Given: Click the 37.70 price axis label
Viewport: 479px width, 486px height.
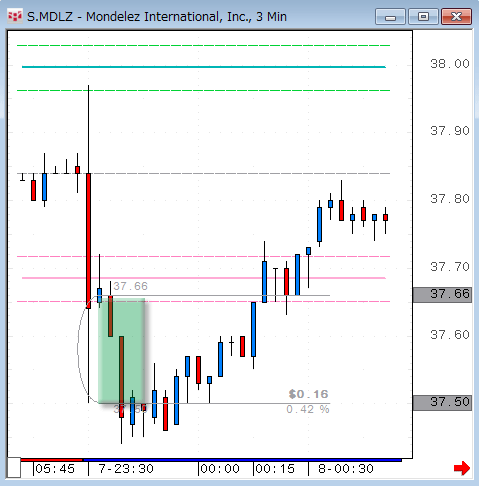Looking at the screenshot, I should (450, 267).
